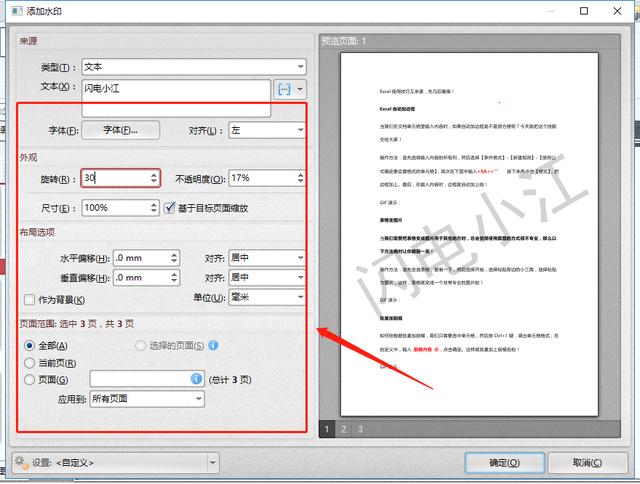Click into the 文本 watermark text field

(176, 98)
